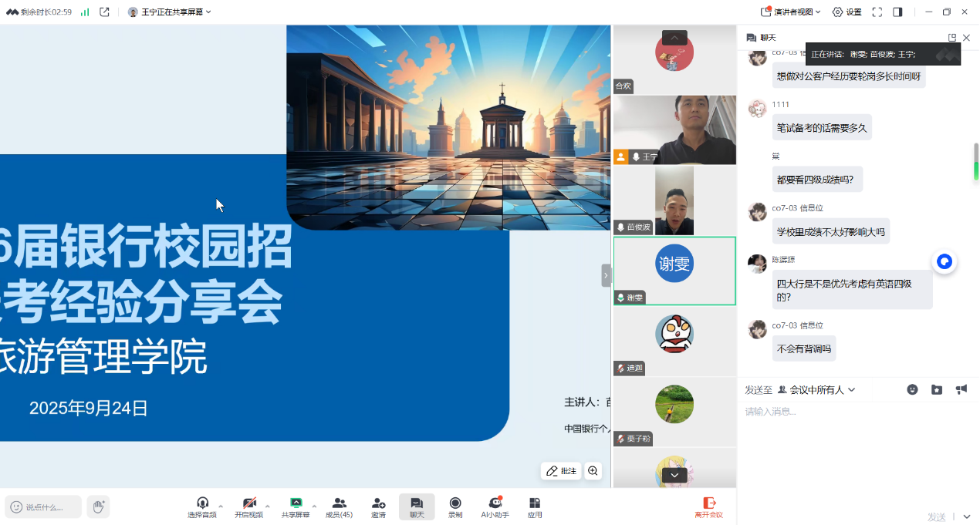This screenshot has height=525, width=980.
Task: Leave the meeting via 离开会议
Action: pos(708,506)
